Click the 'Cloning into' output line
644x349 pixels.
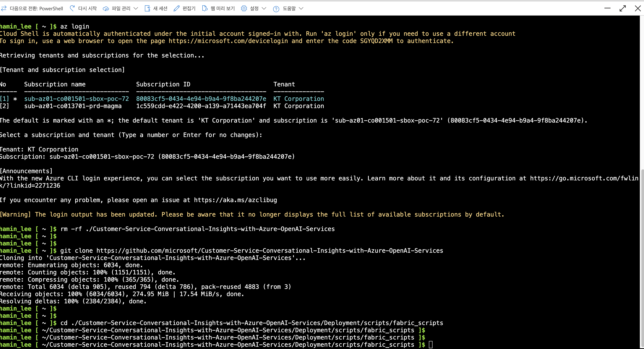point(153,258)
